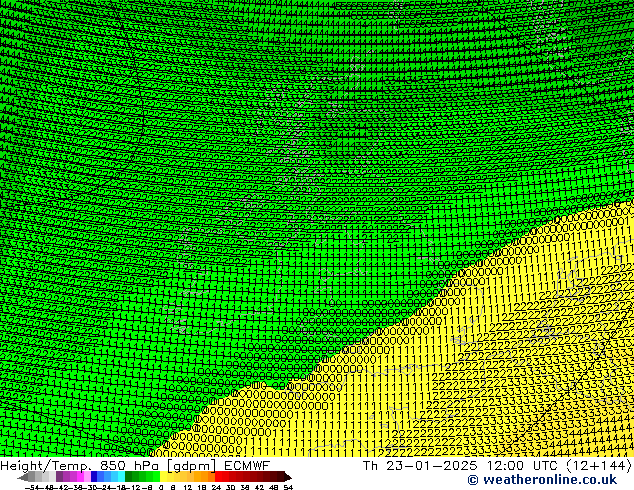
Task: Click the forecast date 'Th 23-01-2025 12:00 UTC (12+144)'
Action: tap(497, 466)
